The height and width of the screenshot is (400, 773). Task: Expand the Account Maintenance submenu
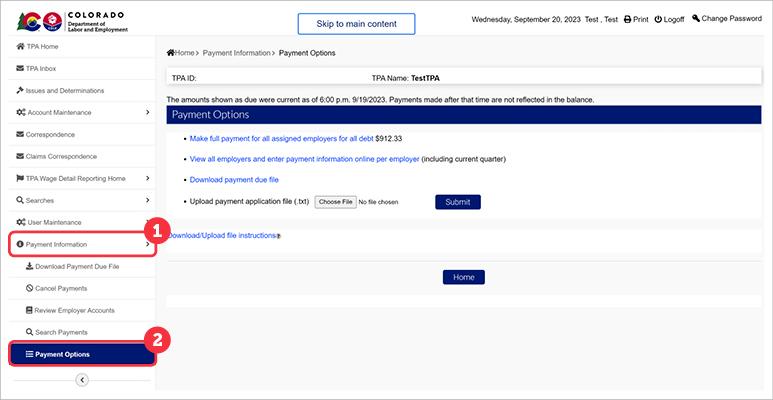pos(147,112)
